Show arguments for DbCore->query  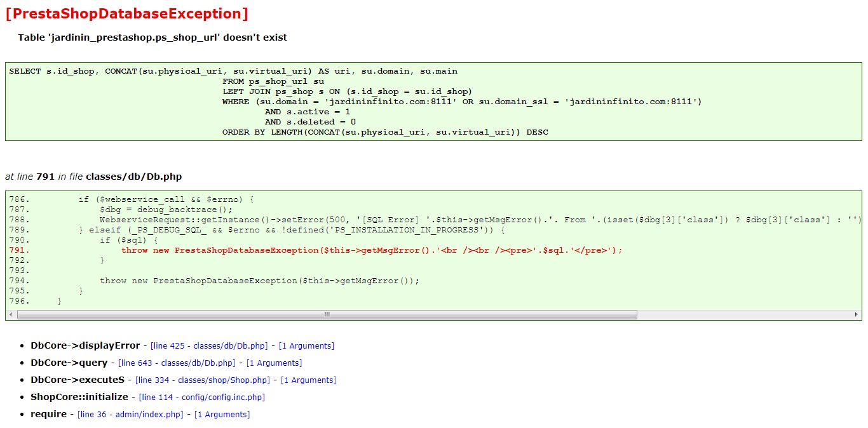[274, 363]
